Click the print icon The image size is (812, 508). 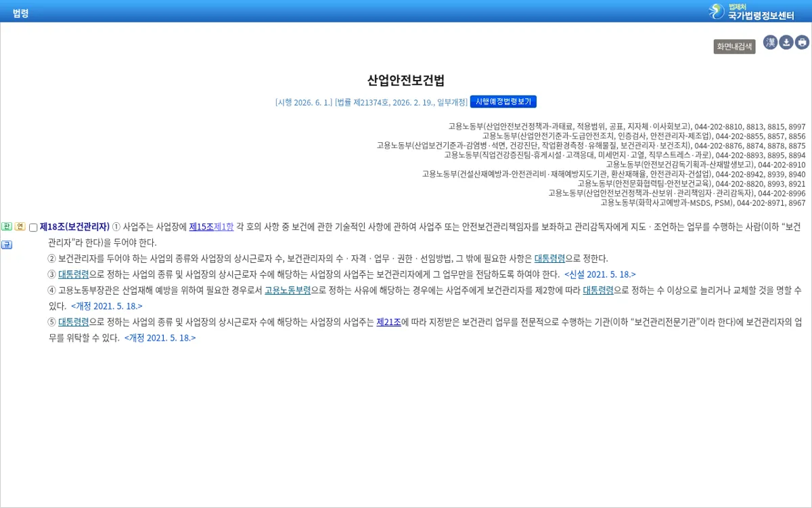pyautogui.click(x=802, y=43)
